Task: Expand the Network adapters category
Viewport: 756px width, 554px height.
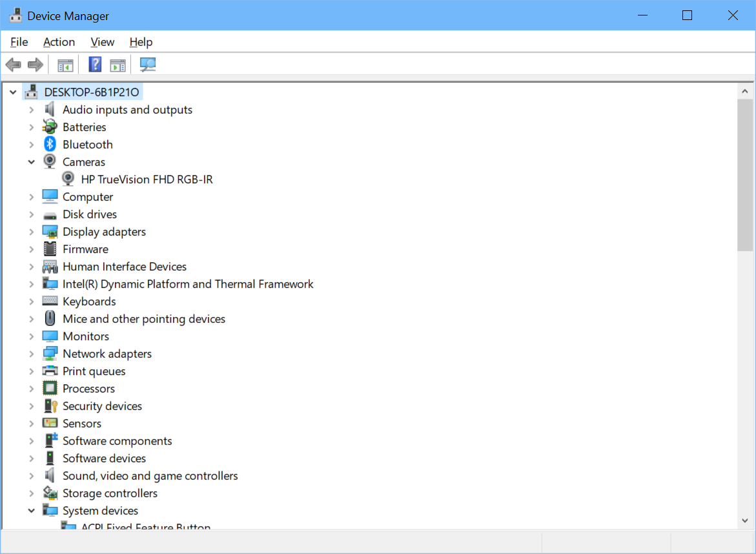Action: click(x=31, y=353)
